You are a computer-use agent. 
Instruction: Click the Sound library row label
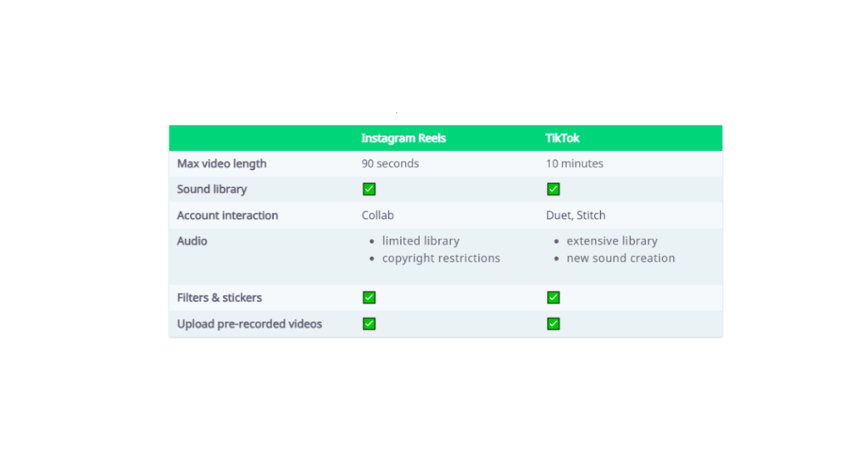pos(212,189)
